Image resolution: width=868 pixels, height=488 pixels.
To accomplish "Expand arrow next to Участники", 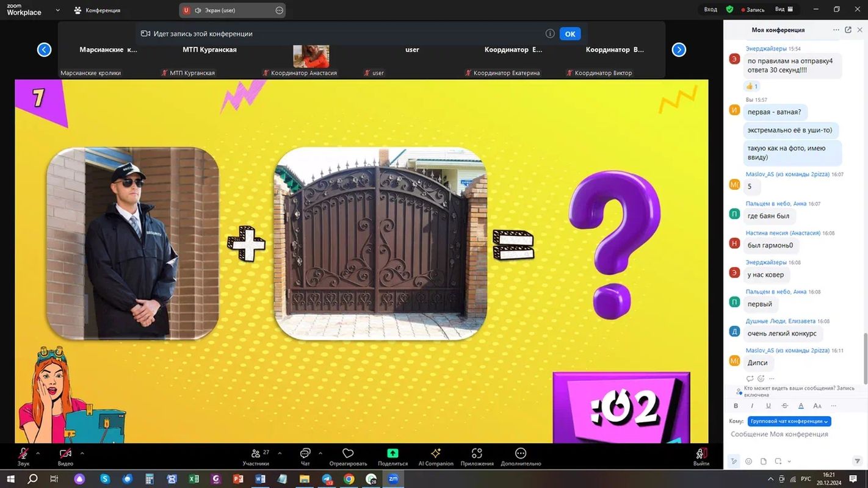I will (x=280, y=453).
